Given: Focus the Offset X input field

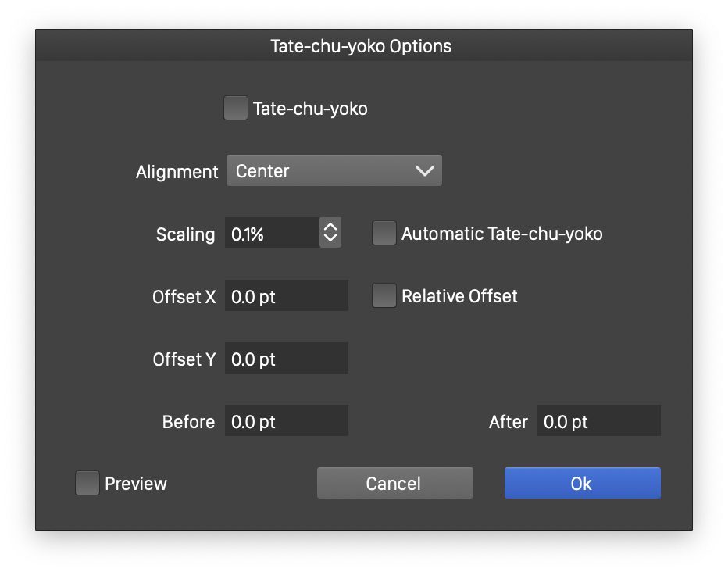Looking at the screenshot, I should click(287, 296).
